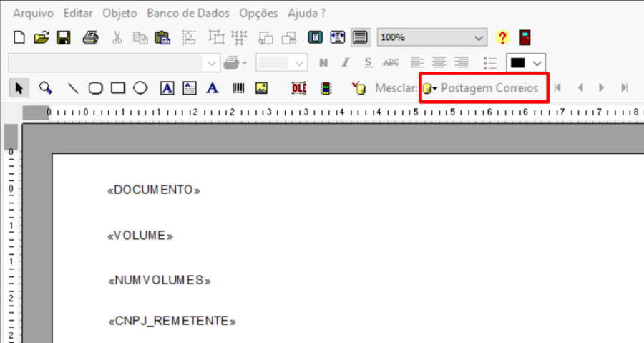The image size is (644, 343).
Task: Choose the rounded rectangle tool
Action: click(95, 88)
